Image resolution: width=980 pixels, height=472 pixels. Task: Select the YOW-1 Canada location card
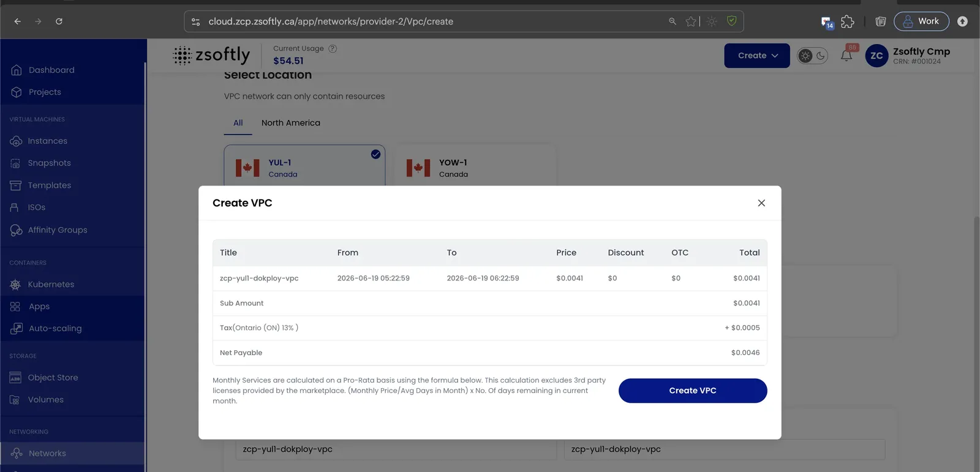(x=475, y=166)
